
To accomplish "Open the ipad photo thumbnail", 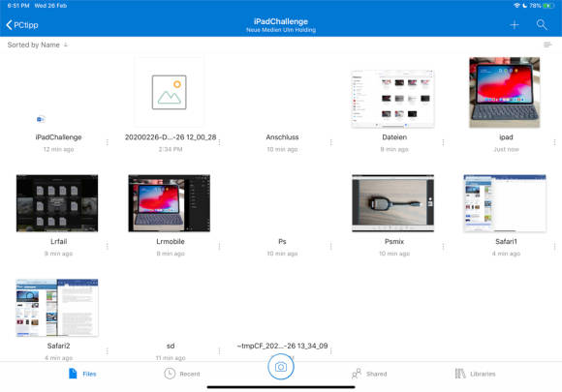I will point(505,92).
